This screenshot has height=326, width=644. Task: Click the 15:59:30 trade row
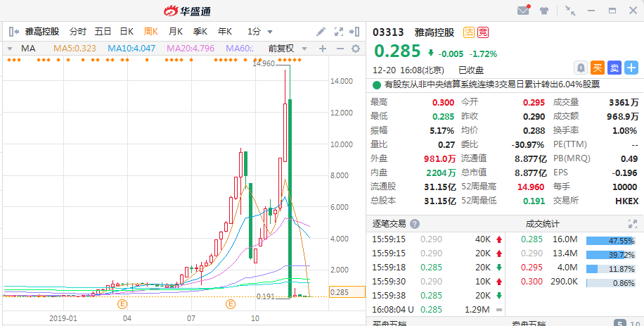437,281
